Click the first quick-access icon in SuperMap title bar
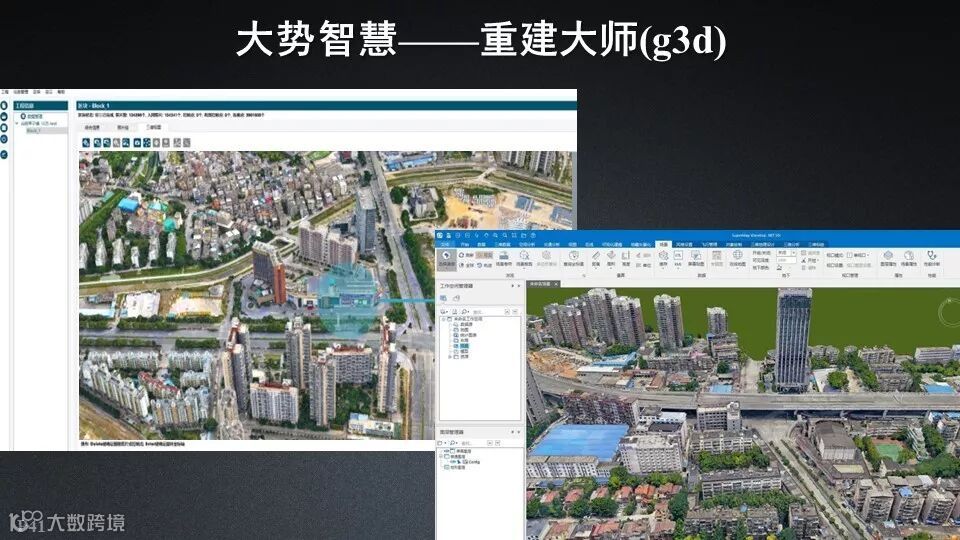 440,235
